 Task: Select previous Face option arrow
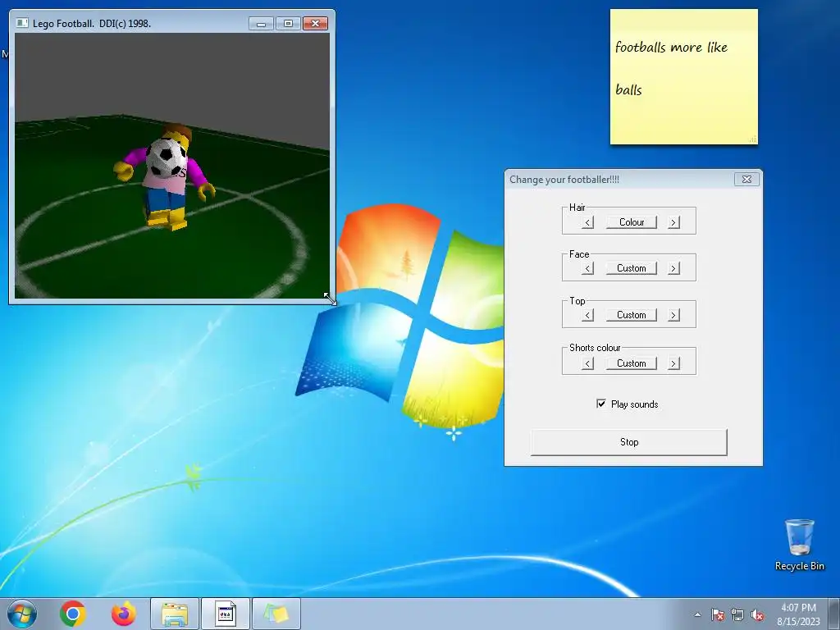[587, 268]
